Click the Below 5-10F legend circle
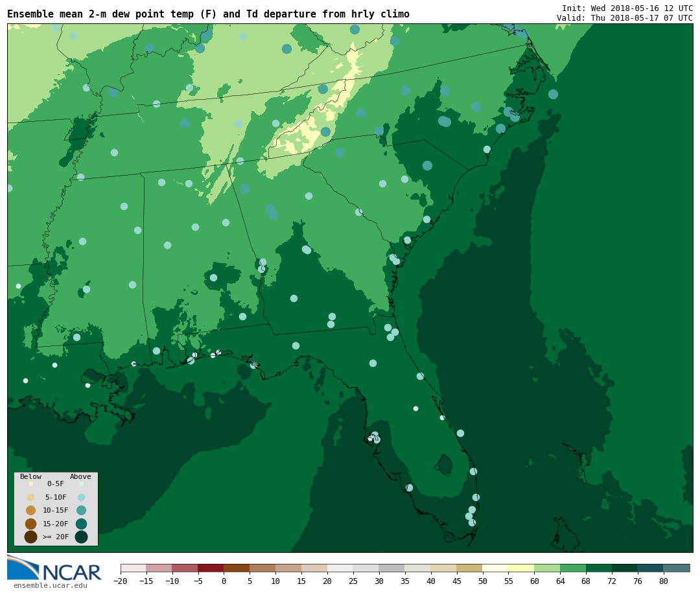Viewport: 700px width, 593px height. coord(31,497)
